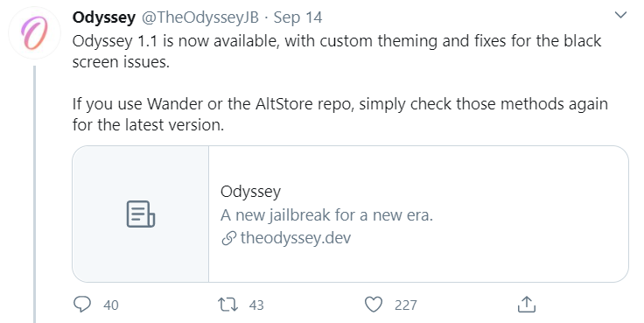The width and height of the screenshot is (644, 323).
Task: Click the reply speech bubble icon
Action: pyautogui.click(x=81, y=305)
